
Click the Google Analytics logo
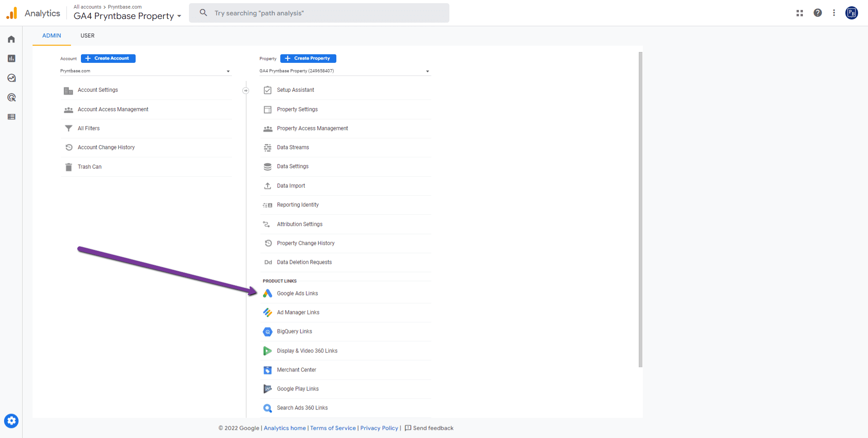12,13
